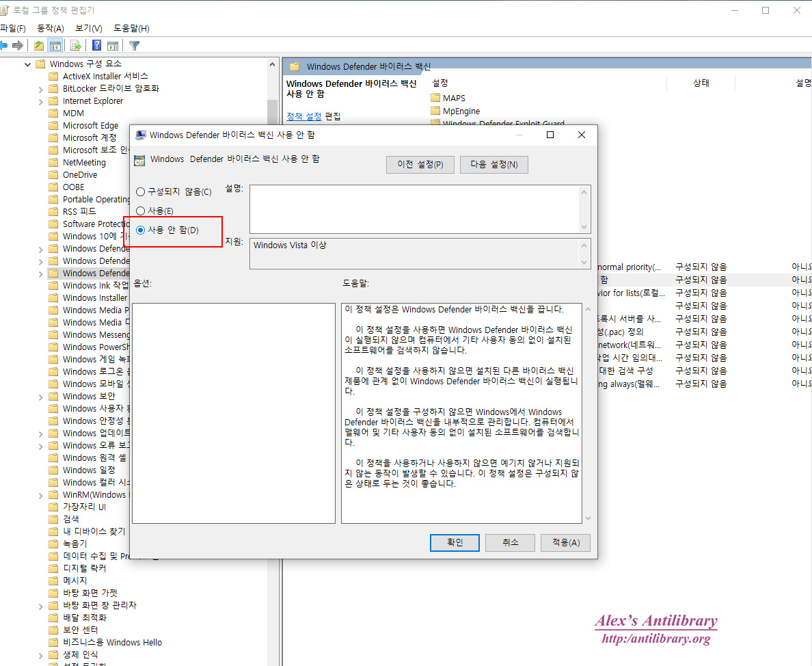Click the MAPS folder icon in settings list
Viewport: 812px width, 666px height.
435,98
